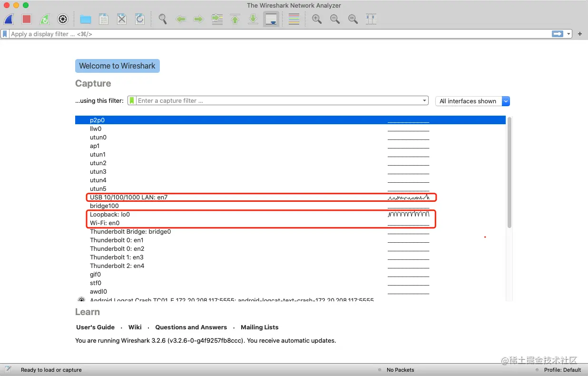The image size is (588, 376).
Task: Select the utun3 interface
Action: 290,171
